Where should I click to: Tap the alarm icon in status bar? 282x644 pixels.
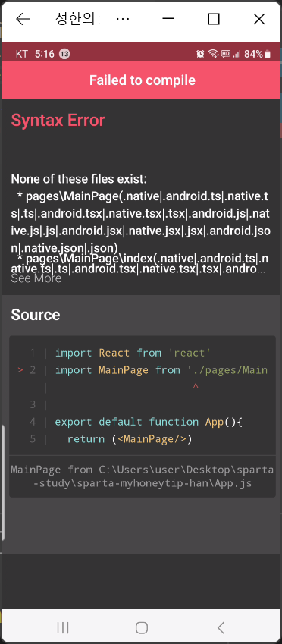point(200,54)
